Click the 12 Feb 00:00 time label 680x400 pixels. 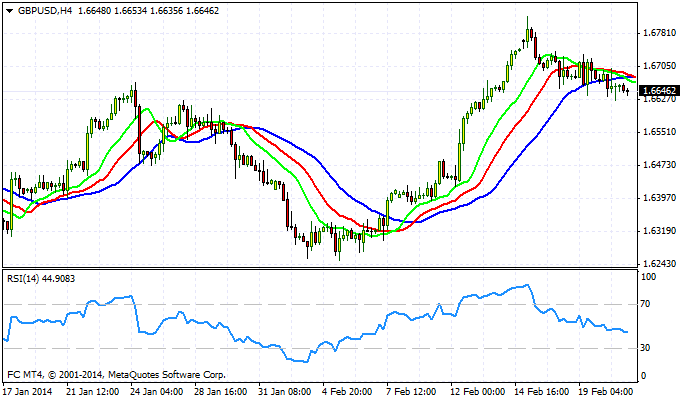click(477, 392)
